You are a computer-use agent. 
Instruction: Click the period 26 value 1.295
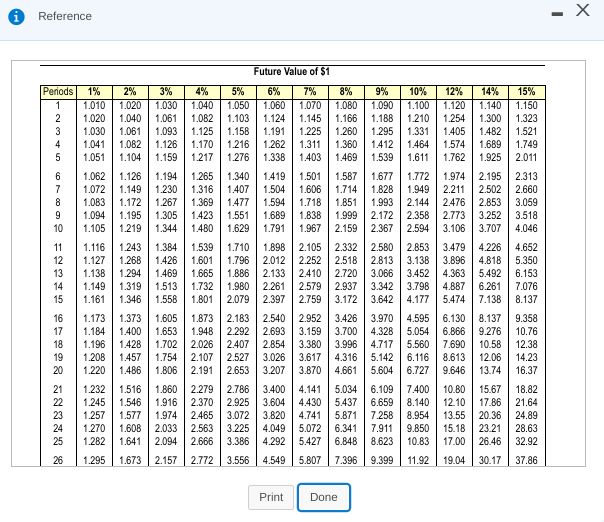click(x=94, y=460)
